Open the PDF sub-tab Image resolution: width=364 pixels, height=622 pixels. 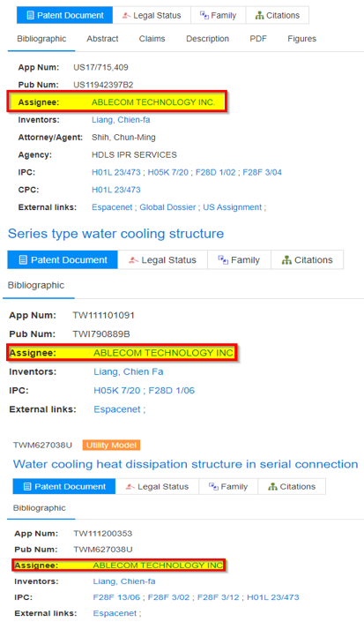tap(258, 39)
